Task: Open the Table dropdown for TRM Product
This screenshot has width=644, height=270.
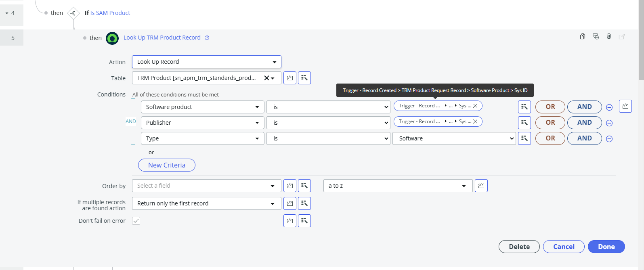Action: pos(207,78)
